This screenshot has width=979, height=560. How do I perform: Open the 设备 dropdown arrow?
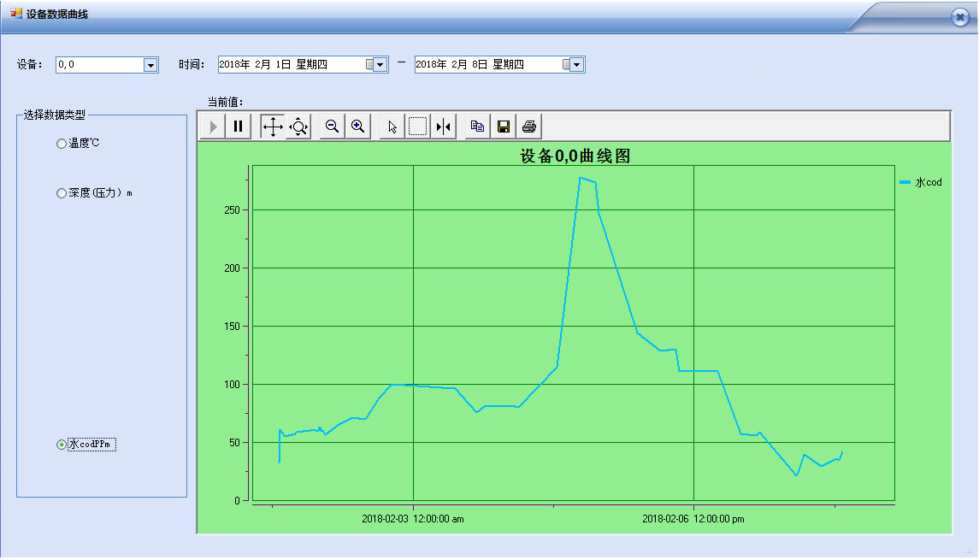(x=150, y=65)
